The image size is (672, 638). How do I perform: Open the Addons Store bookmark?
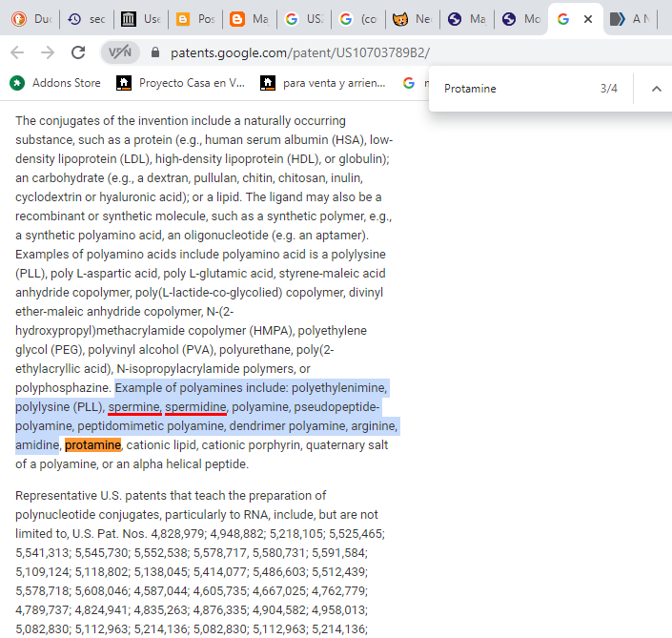[55, 83]
